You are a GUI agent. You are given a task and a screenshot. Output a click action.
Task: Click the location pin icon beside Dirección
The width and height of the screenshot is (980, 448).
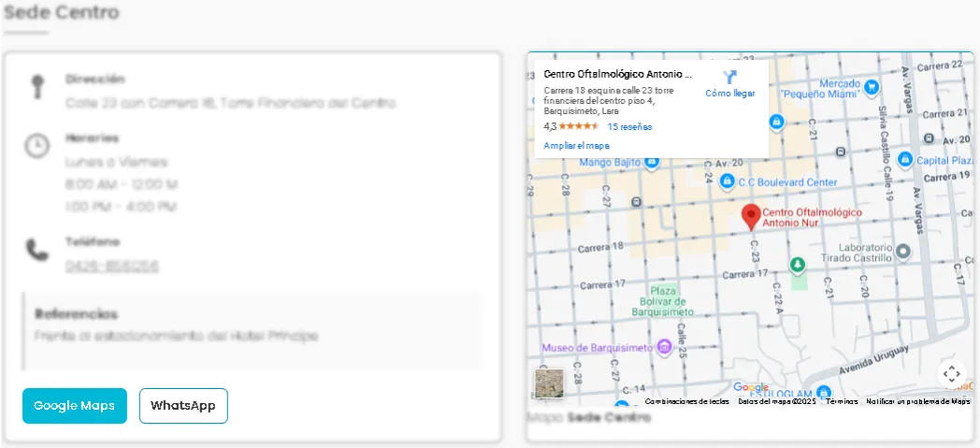[38, 86]
